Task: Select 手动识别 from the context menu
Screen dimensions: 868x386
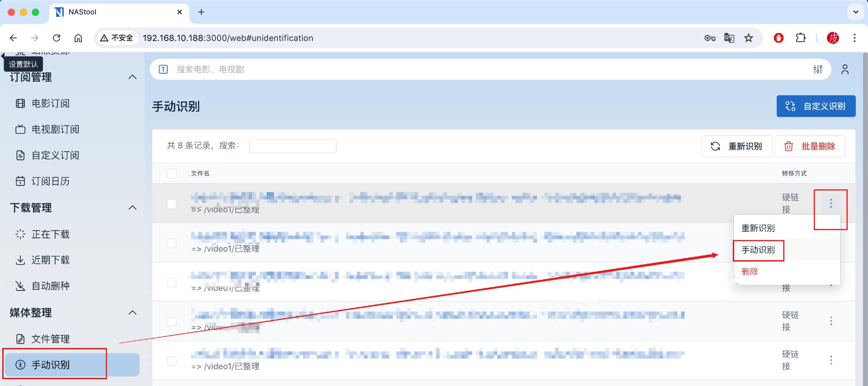Action: [758, 250]
